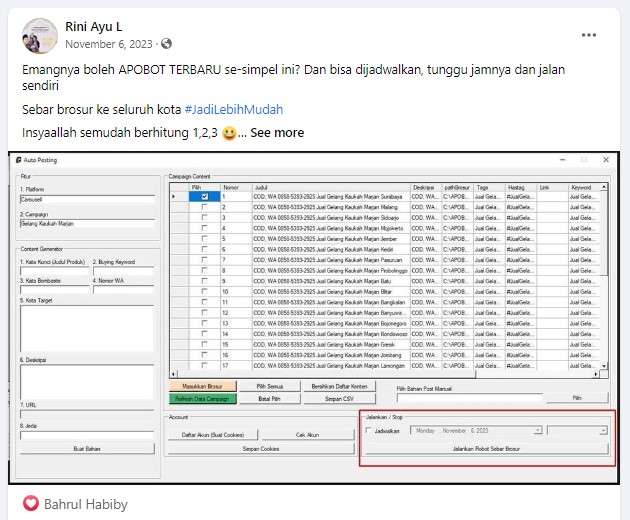
Task: Click the public audience globe icon
Action: [166, 45]
